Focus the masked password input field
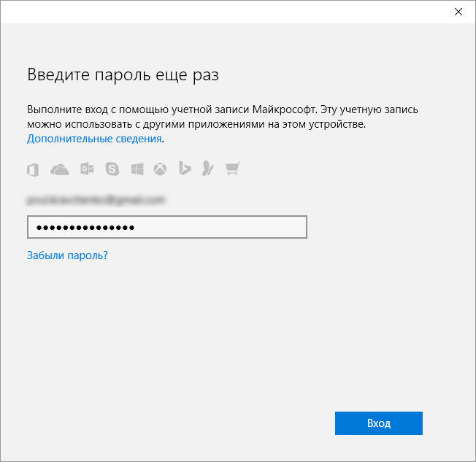 pyautogui.click(x=167, y=227)
